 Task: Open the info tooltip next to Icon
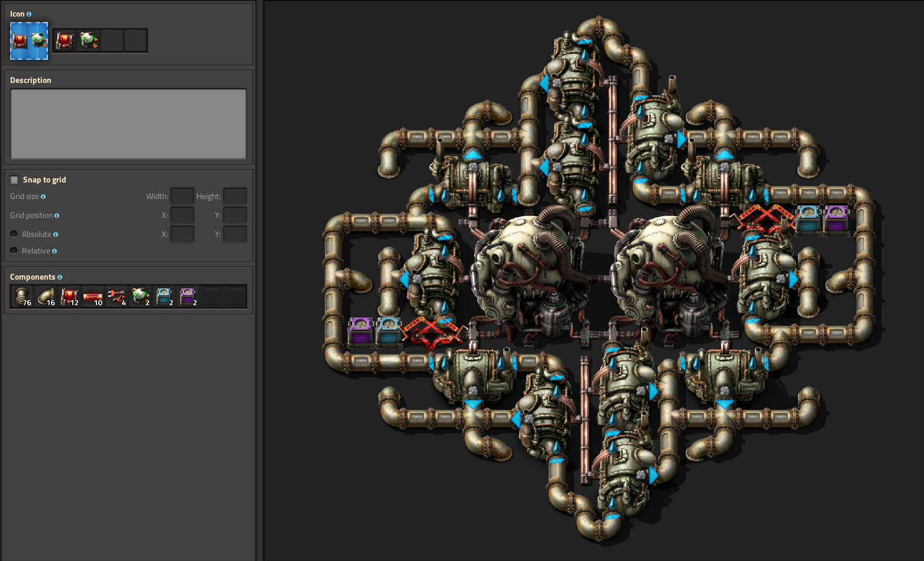(x=29, y=14)
